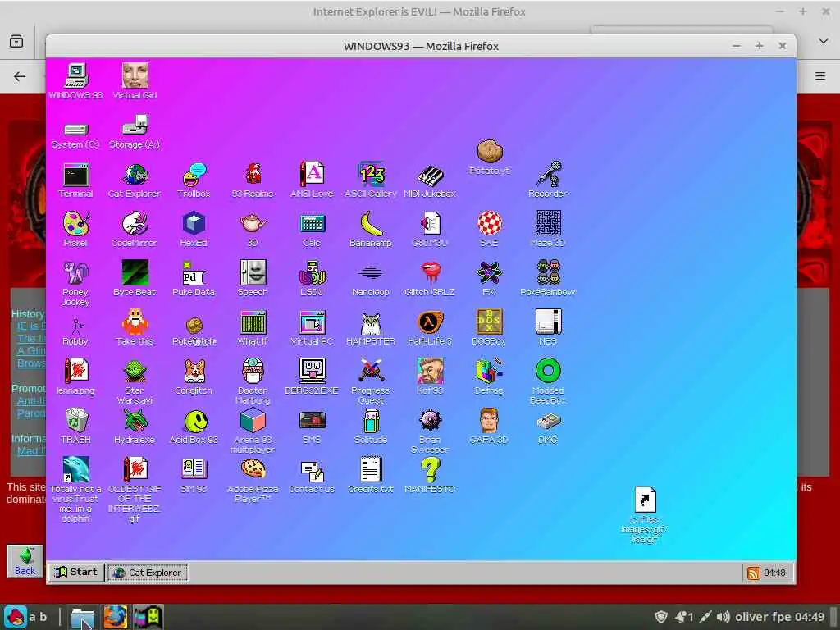Open Puke Data icon
The height and width of the screenshot is (630, 840).
(194, 273)
